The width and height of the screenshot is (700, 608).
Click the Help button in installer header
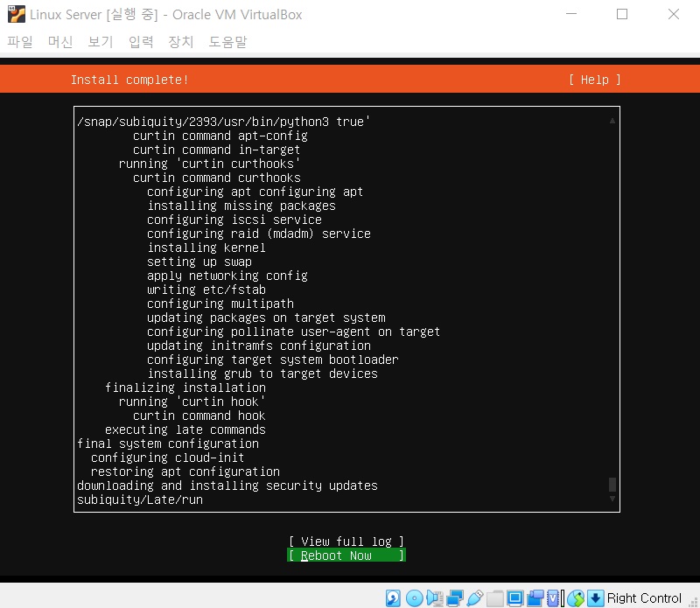(x=595, y=80)
